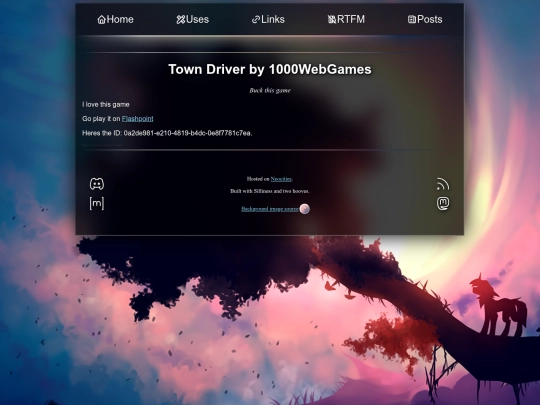Open the Posts page
Screen dimensions: 540x405
coord(425,19)
